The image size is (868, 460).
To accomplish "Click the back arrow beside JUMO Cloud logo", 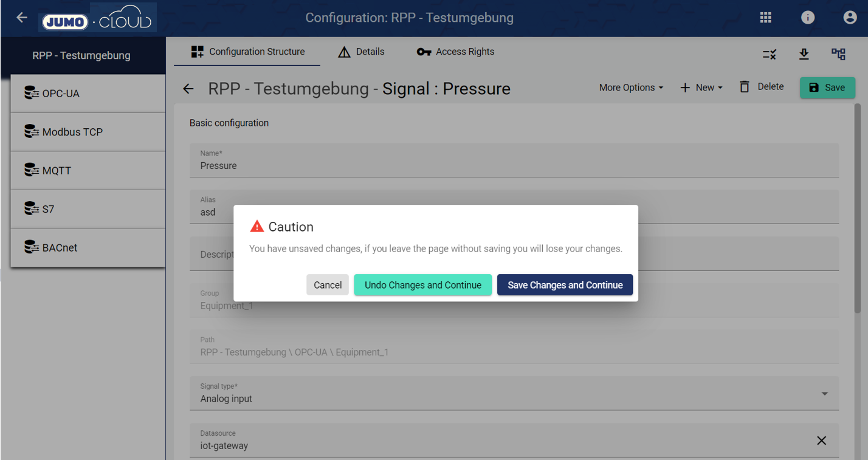I will (x=22, y=17).
